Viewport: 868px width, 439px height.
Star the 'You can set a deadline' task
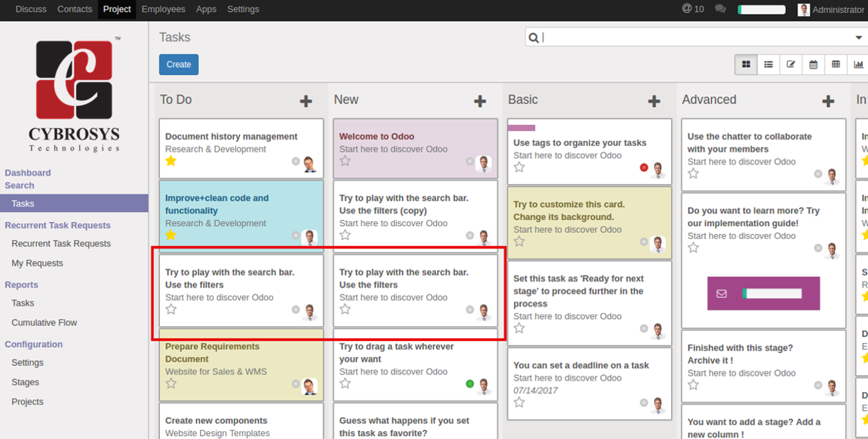pos(519,402)
